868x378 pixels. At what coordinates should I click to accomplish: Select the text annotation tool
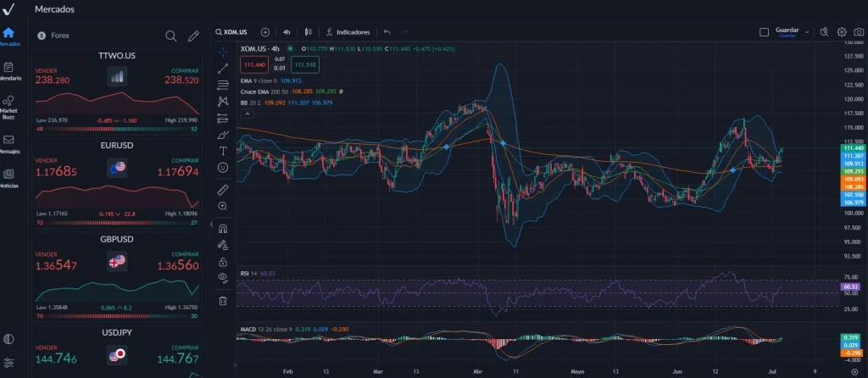[x=223, y=151]
